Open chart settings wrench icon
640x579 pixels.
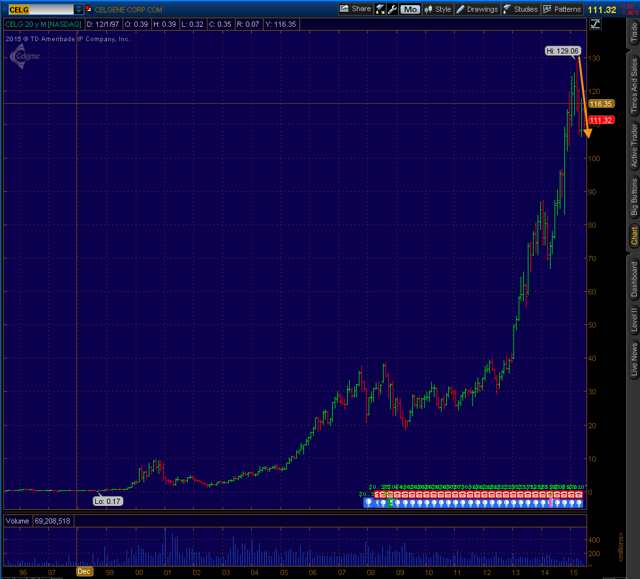coord(392,9)
